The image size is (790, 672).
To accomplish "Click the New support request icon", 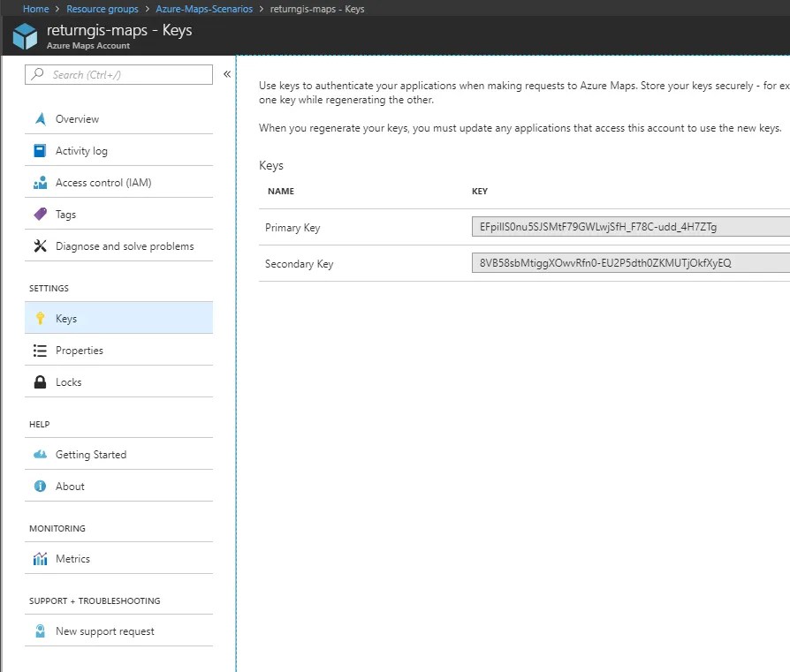I will [x=41, y=630].
